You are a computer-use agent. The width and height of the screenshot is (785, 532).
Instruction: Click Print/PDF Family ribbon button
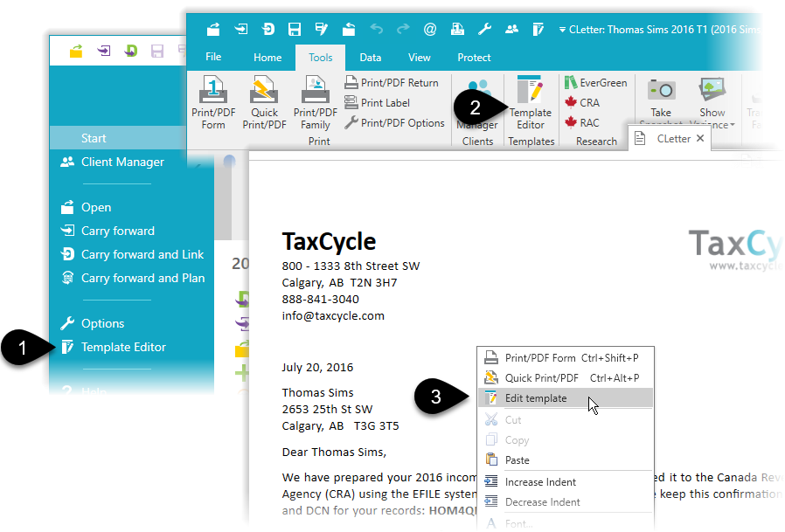click(x=316, y=102)
